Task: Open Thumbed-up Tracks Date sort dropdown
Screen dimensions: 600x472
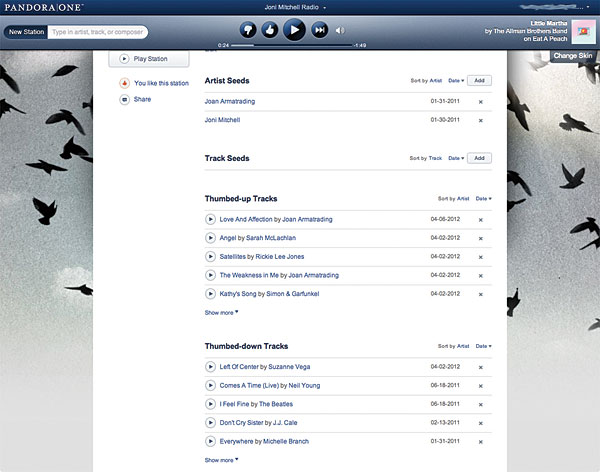Action: [484, 199]
